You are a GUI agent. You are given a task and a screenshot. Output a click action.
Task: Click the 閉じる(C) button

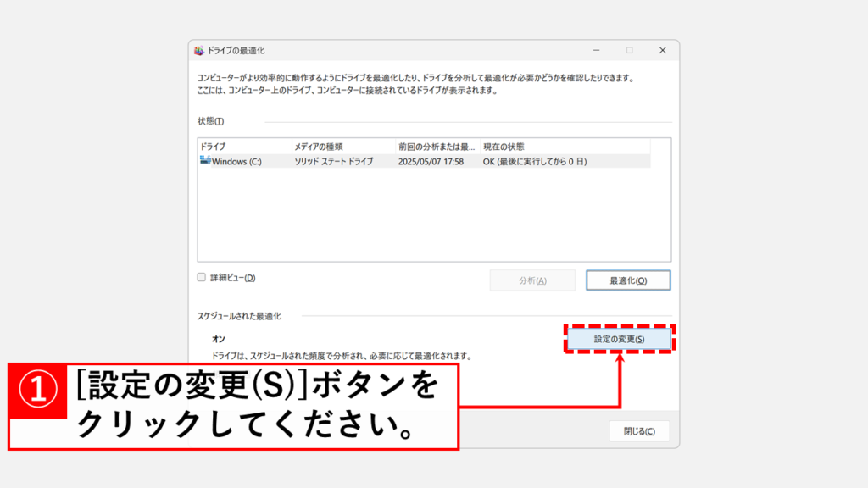639,430
